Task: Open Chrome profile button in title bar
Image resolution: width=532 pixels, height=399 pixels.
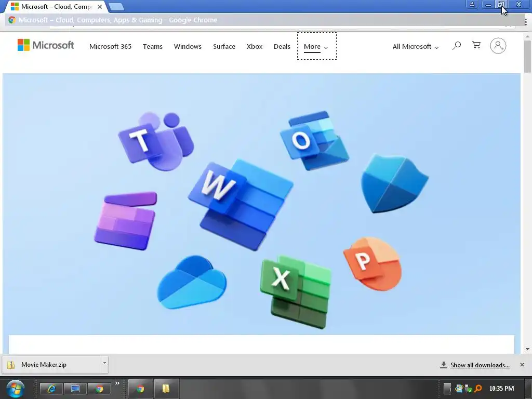Action: (472, 4)
